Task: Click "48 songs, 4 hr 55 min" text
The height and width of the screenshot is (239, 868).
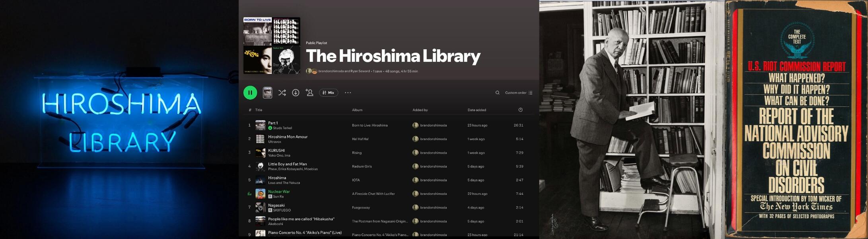Action: [x=401, y=71]
